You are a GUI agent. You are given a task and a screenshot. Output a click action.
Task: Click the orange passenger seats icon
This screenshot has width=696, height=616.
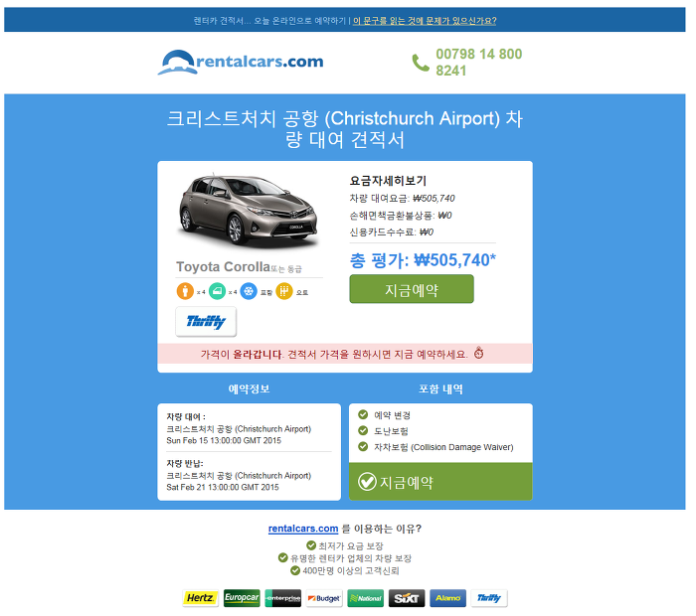(185, 291)
